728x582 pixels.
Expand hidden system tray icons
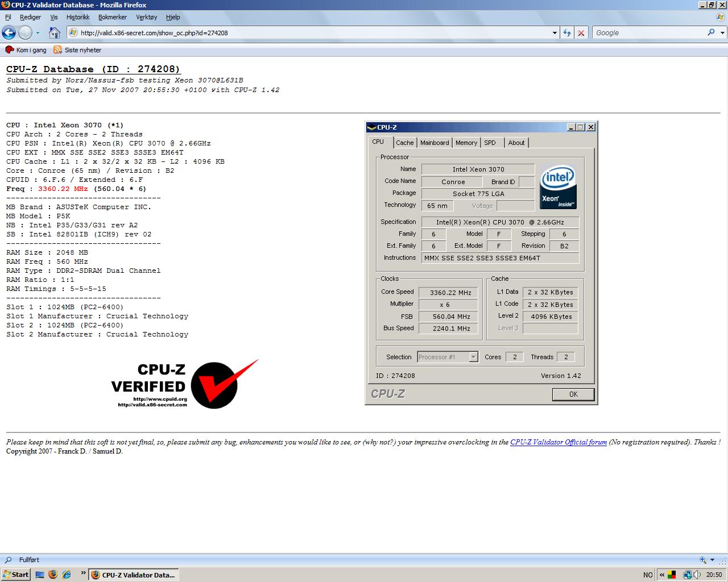pyautogui.click(x=662, y=575)
